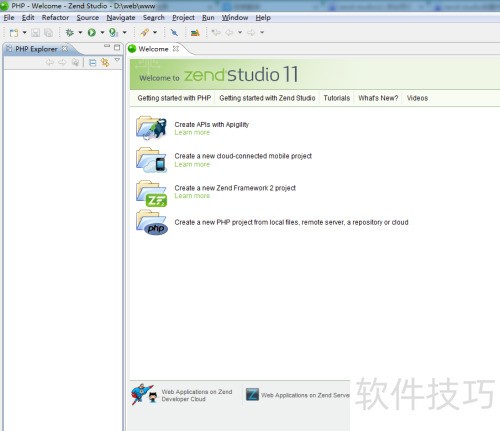Click Collapse All in PHP Explorer
This screenshot has height=431, width=500.
point(93,62)
